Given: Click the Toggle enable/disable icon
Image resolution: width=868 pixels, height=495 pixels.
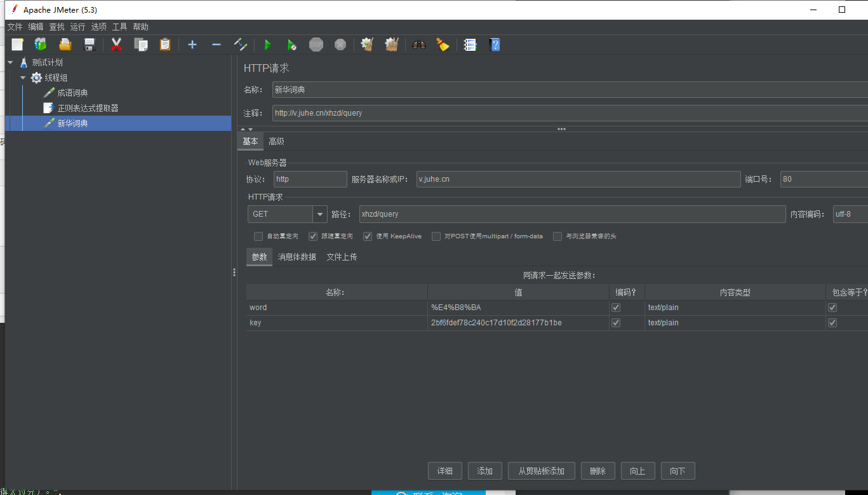Looking at the screenshot, I should (x=241, y=44).
